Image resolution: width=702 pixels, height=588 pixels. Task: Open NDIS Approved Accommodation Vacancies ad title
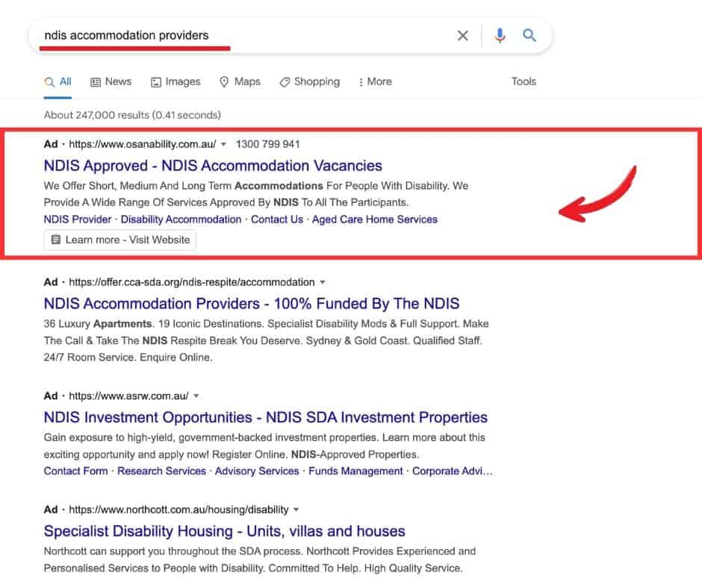pyautogui.click(x=213, y=166)
